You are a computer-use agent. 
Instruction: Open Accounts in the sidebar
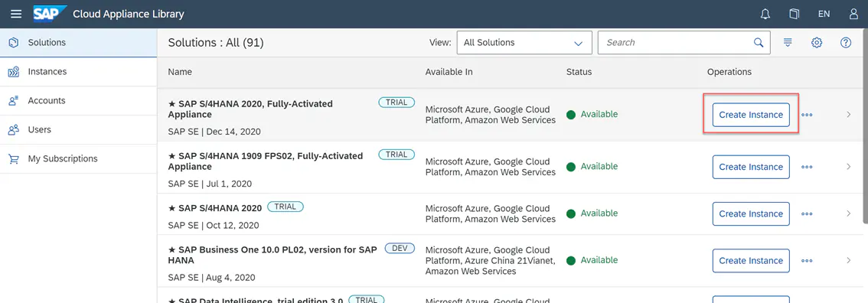[x=78, y=101]
